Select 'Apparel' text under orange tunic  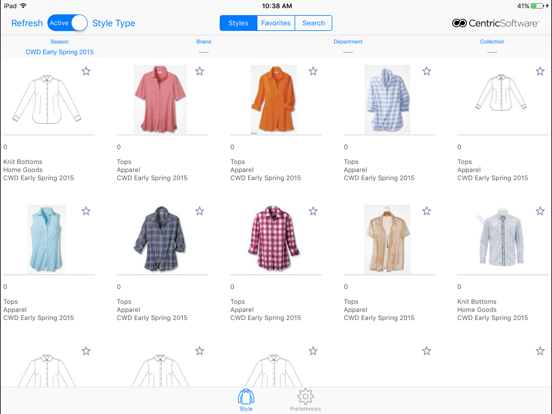coord(242,170)
